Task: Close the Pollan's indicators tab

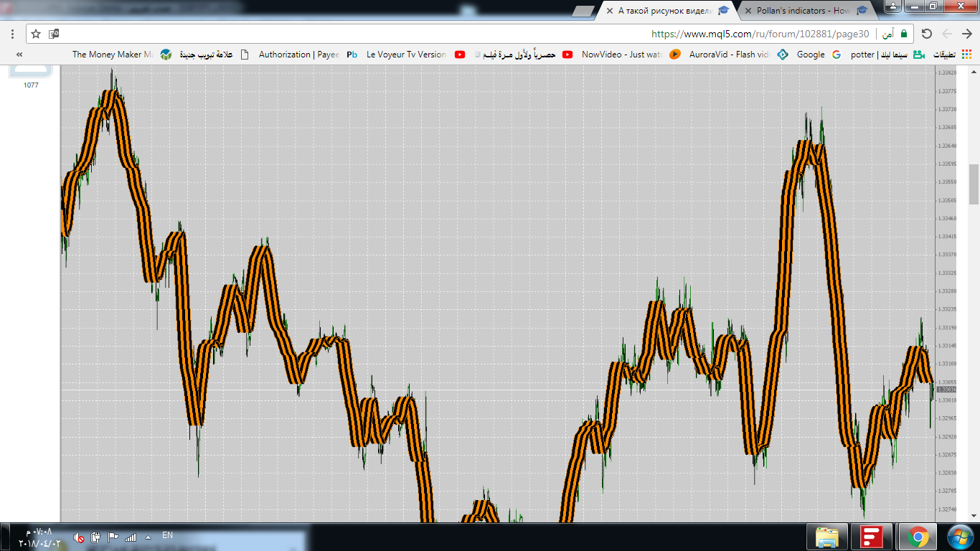Action: [x=748, y=11]
